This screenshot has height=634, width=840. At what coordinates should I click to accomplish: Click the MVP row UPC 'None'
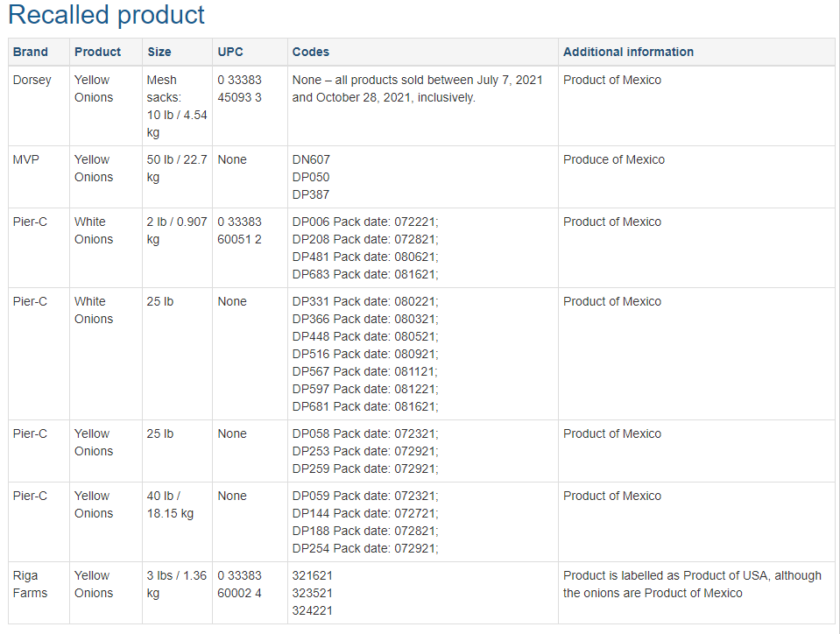coord(232,159)
